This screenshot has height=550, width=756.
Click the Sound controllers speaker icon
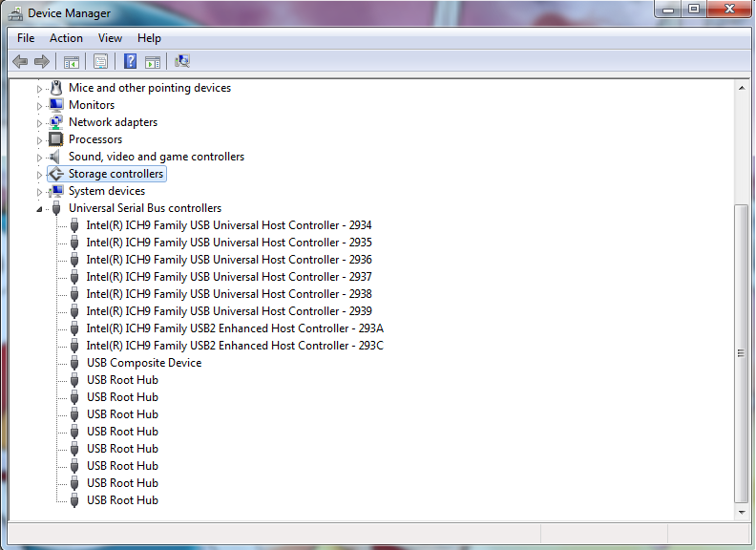pos(55,157)
